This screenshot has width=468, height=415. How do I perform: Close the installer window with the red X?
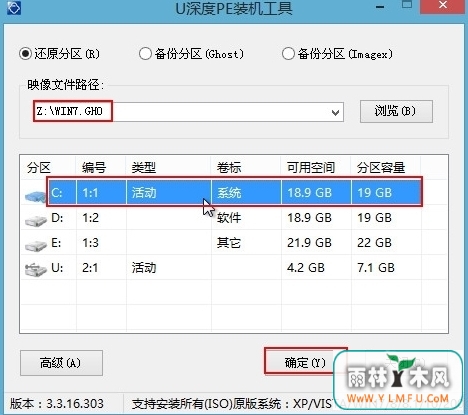443,6
